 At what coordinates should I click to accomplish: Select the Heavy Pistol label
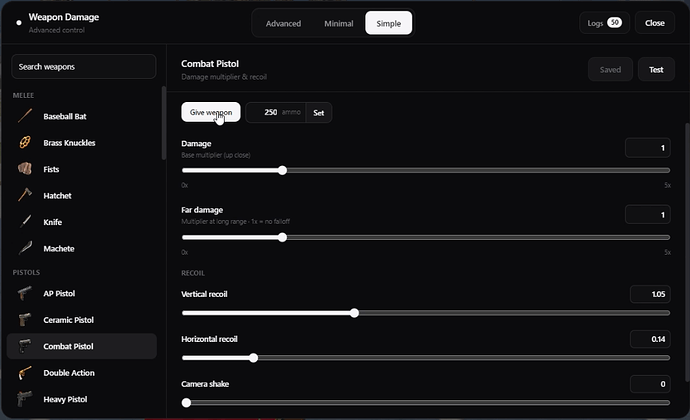pos(65,399)
